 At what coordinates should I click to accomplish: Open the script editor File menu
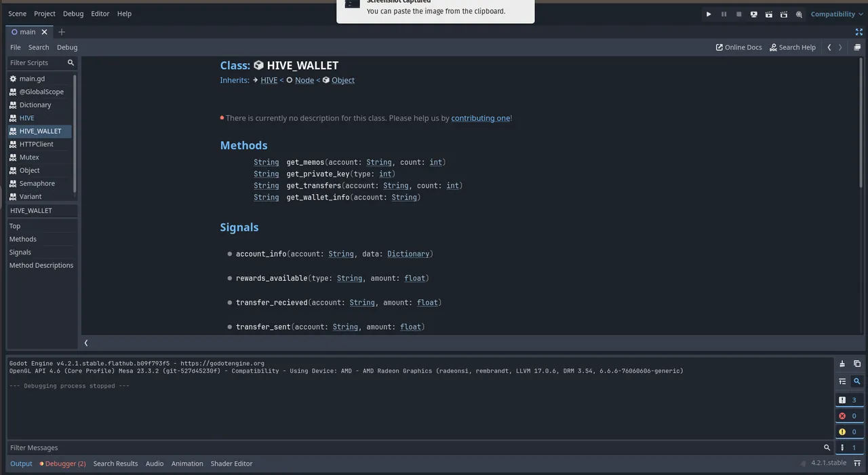coord(16,47)
